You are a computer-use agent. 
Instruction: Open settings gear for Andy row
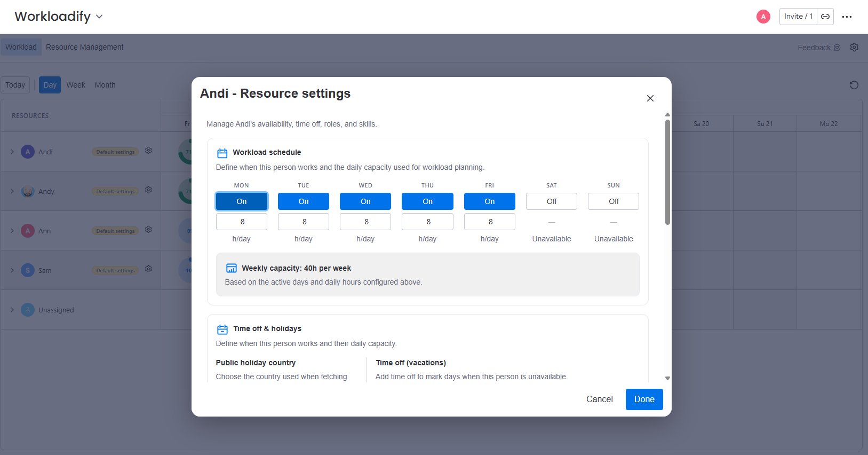point(148,190)
